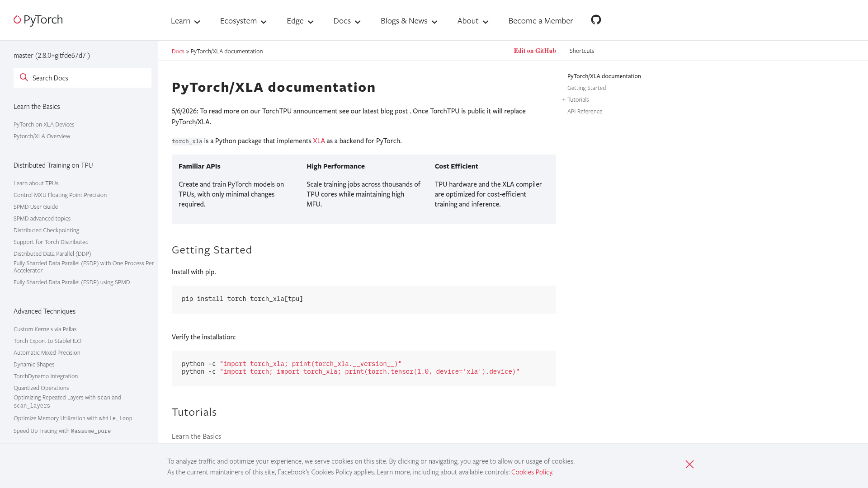
Task: Open the About dropdown menu
Action: (473, 21)
